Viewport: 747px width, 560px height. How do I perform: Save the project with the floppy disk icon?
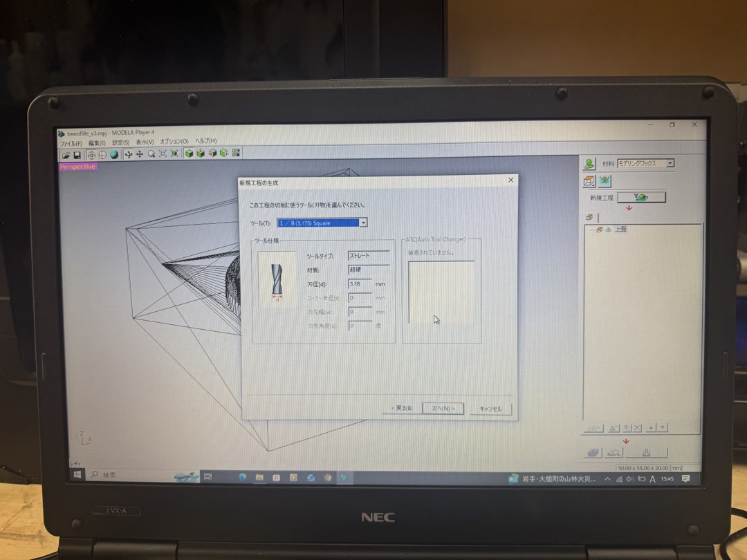tap(77, 156)
